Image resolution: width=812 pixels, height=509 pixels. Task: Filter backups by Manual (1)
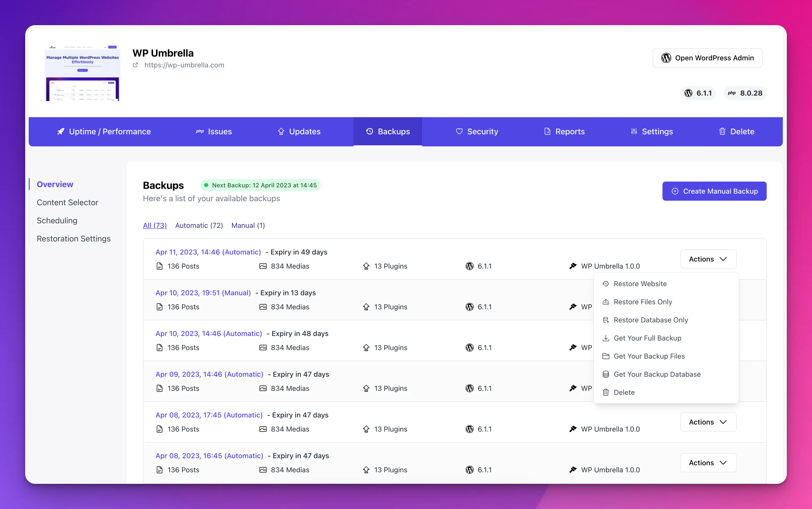[248, 226]
